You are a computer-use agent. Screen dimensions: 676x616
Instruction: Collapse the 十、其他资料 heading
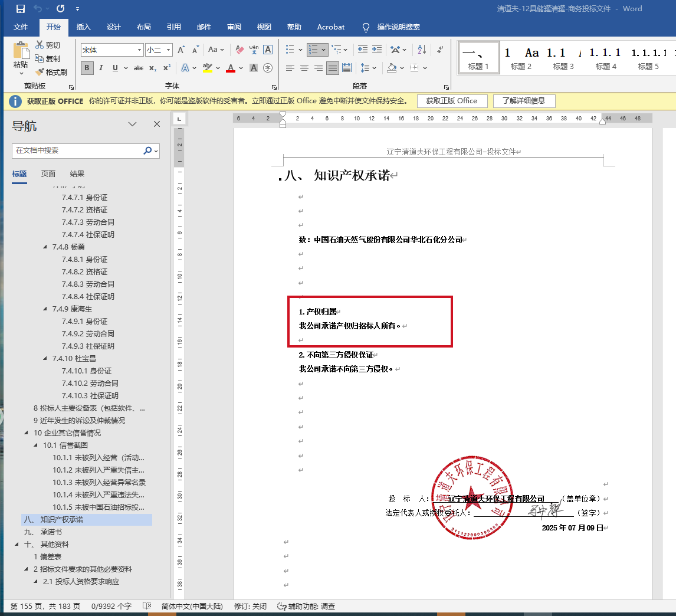[x=17, y=545]
